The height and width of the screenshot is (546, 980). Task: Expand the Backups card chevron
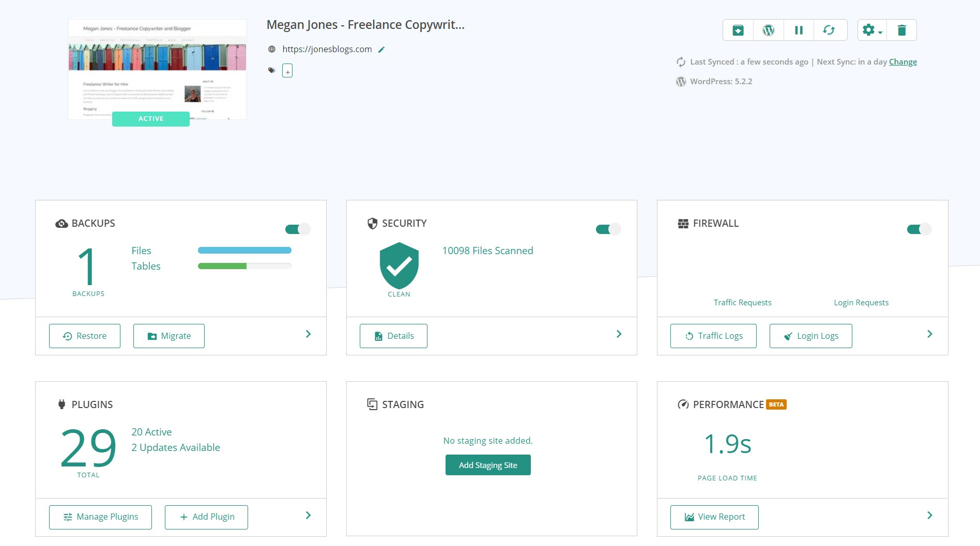[x=308, y=334]
